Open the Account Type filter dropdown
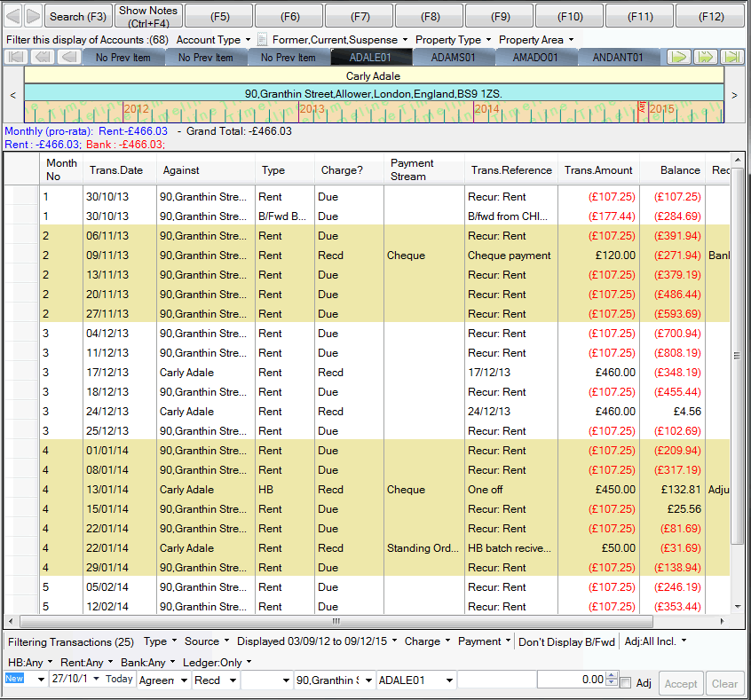The height and width of the screenshot is (700, 751). (213, 40)
